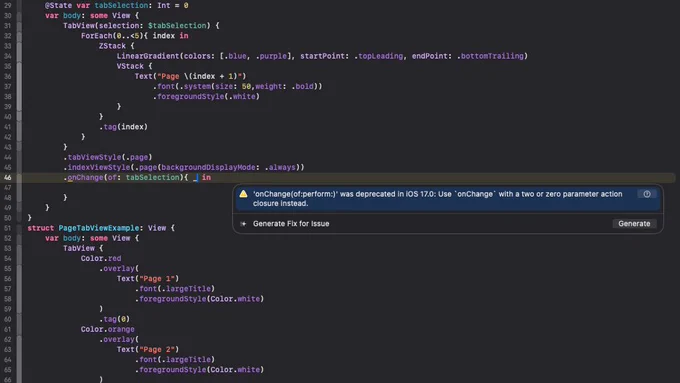The width and height of the screenshot is (680, 383).
Task: Click the TabView opening on line 53
Action: click(83, 248)
